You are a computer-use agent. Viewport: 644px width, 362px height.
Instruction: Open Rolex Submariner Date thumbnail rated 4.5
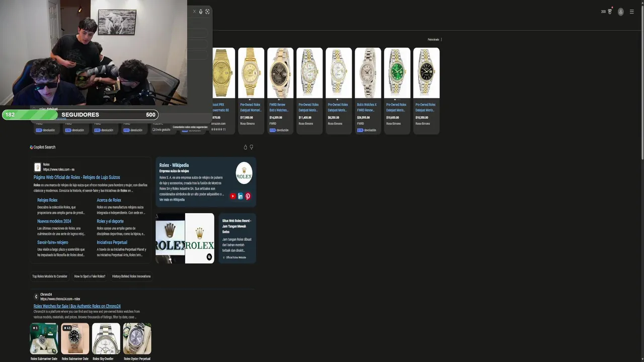point(75,338)
